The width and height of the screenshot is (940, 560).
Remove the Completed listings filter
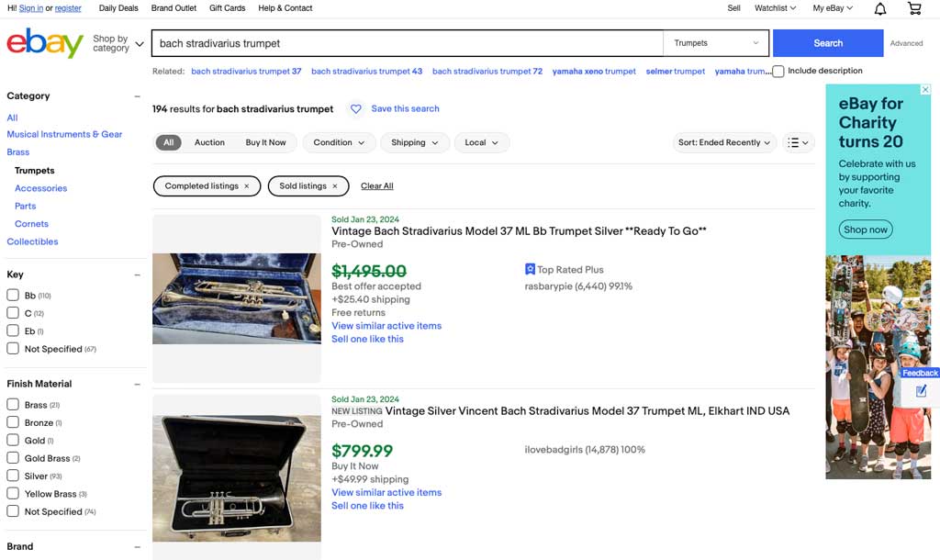tap(246, 186)
